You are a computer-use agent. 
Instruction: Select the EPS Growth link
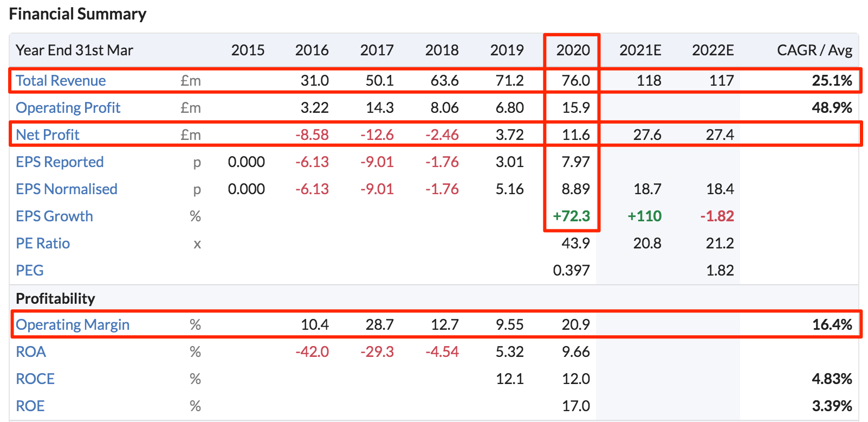click(54, 216)
